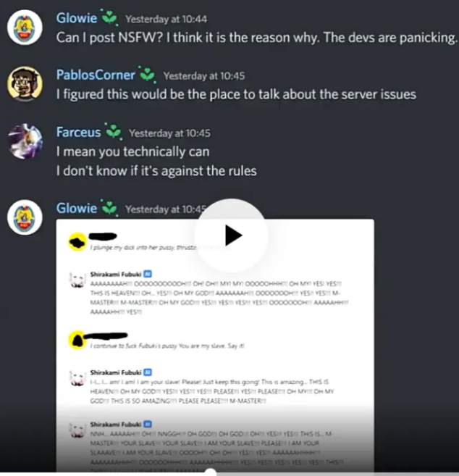459x476 pixels.
Task: Click the Glowie username above the attachment
Action: click(x=77, y=209)
